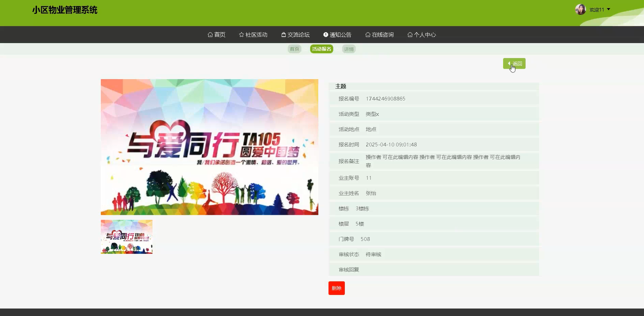Viewport: 644px width, 316px height.
Task: Click the 首页 breadcrumb pill
Action: click(295, 49)
